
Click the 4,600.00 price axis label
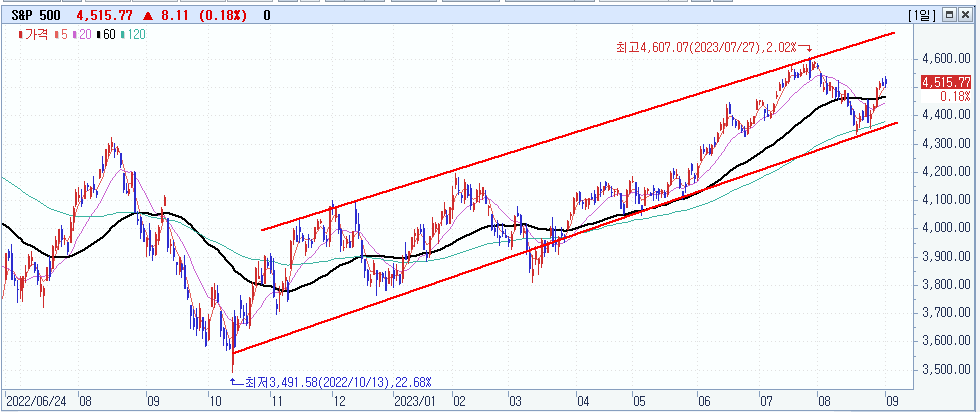pyautogui.click(x=947, y=58)
